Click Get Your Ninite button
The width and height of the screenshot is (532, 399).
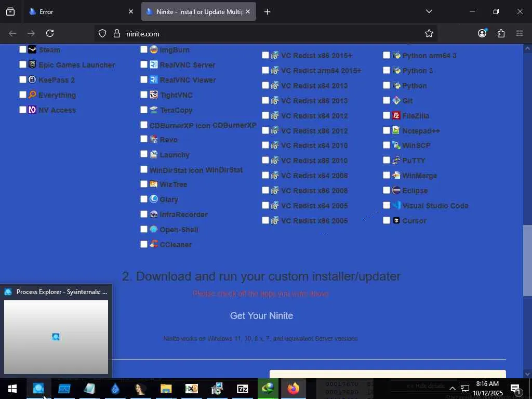[262, 315]
